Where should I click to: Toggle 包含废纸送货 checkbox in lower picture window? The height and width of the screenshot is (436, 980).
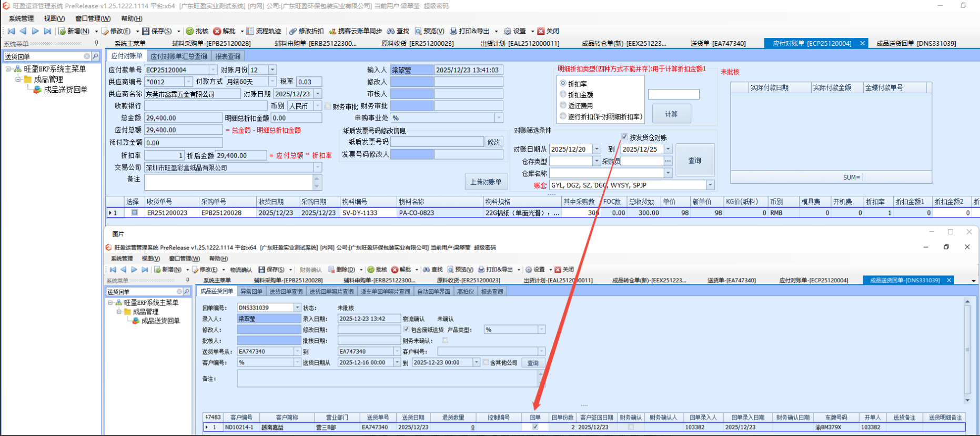pyautogui.click(x=406, y=329)
